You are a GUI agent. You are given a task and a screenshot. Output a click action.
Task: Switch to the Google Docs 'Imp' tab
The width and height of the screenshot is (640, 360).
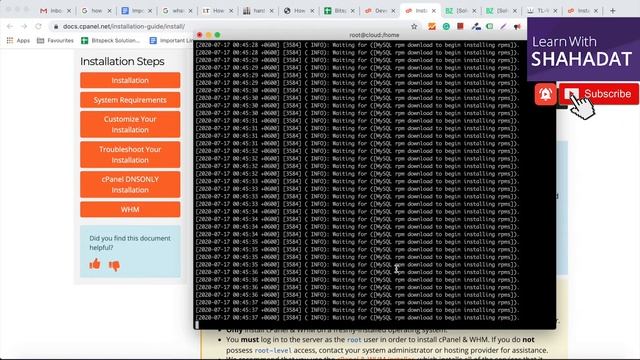pyautogui.click(x=132, y=11)
